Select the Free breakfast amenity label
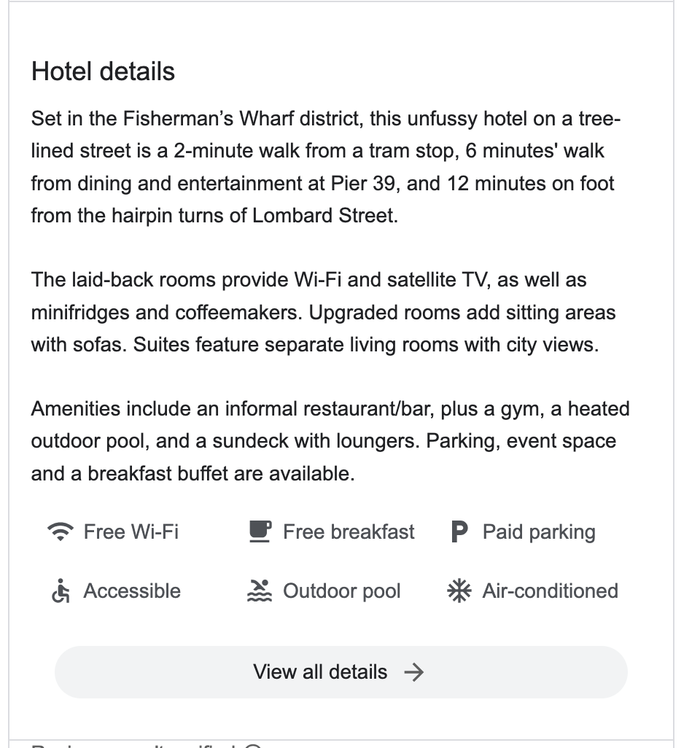700x748 pixels. (349, 532)
